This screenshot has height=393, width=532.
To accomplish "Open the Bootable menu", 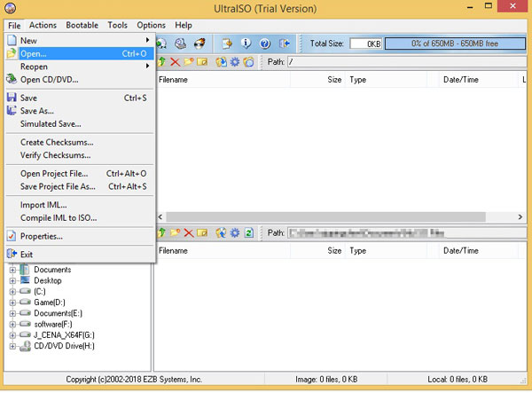I will (82, 25).
